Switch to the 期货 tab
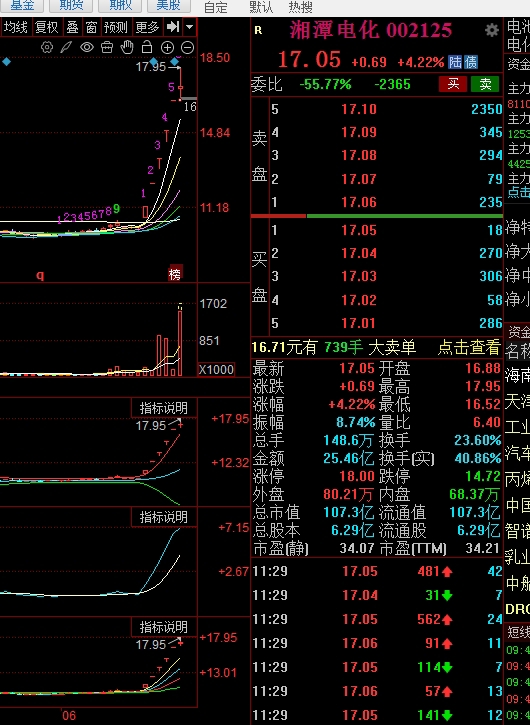 point(71,6)
